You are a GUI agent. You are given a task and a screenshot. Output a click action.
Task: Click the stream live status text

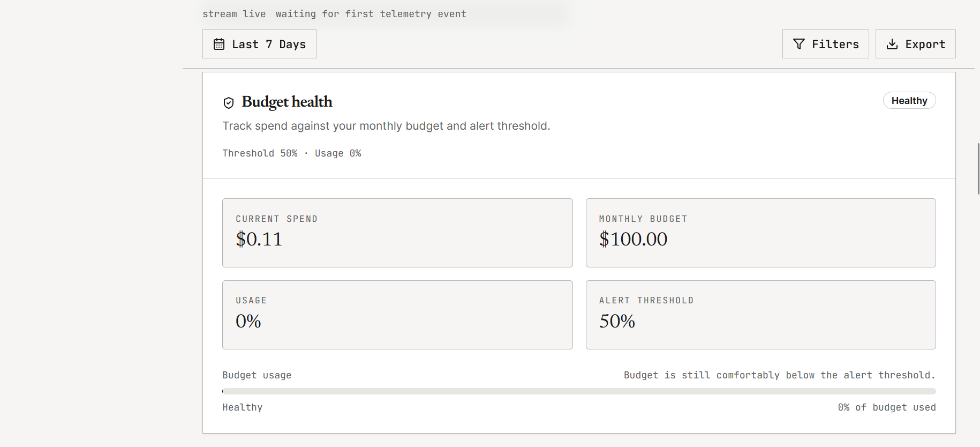click(234, 14)
